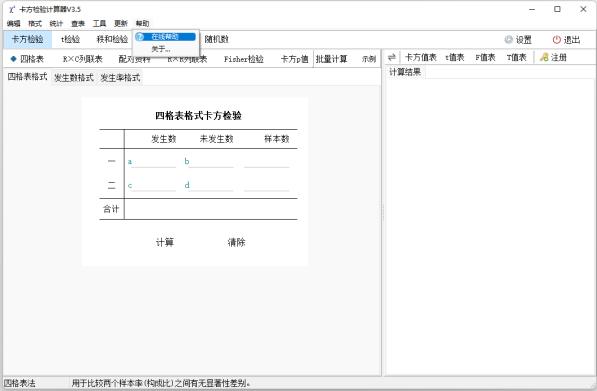Viewport: 597px width, 391px height.
Task: Click the blue diamond marker before 四格表
Action: (x=13, y=59)
